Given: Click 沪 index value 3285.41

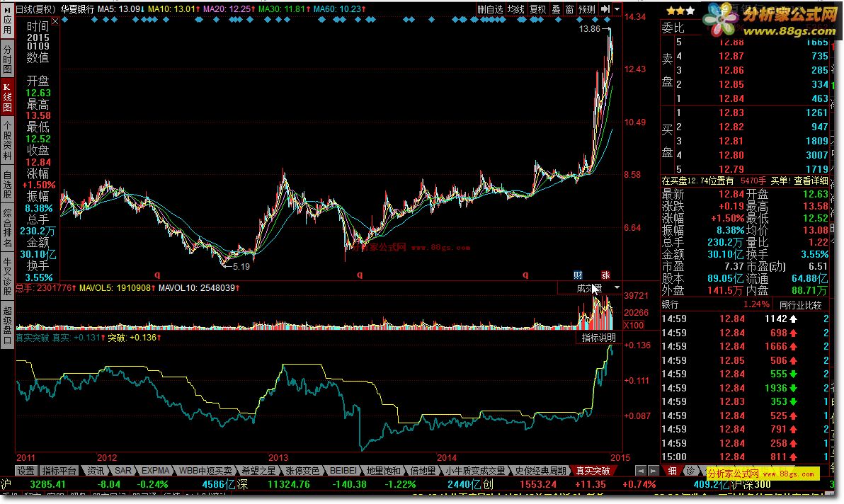Looking at the screenshot, I should click(47, 485).
